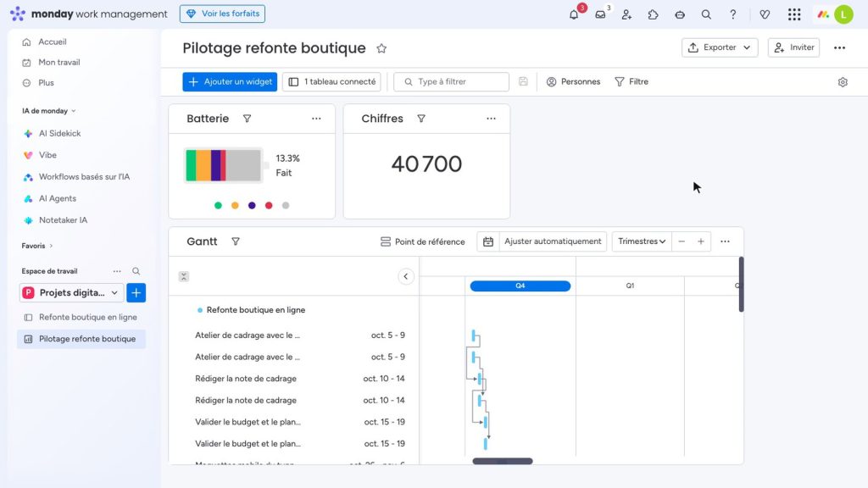Search within the workspace
This screenshot has width=868, height=488.
pos(136,271)
